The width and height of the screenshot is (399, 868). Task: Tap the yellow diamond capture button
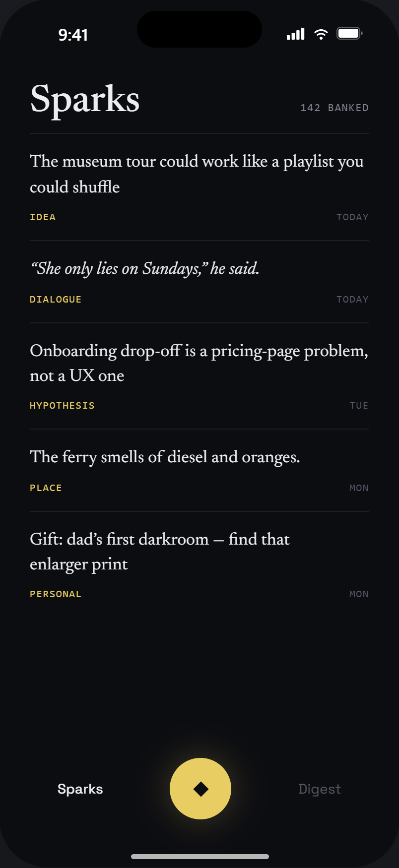tap(200, 789)
